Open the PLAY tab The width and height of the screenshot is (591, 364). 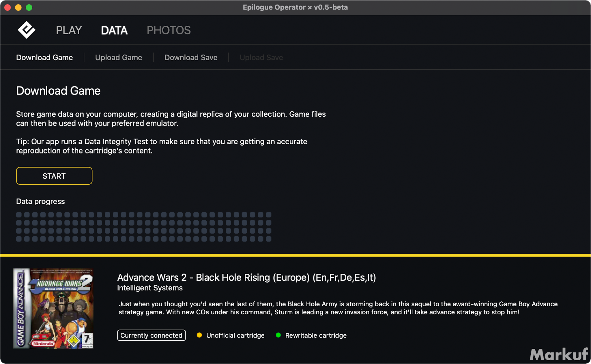coord(69,30)
